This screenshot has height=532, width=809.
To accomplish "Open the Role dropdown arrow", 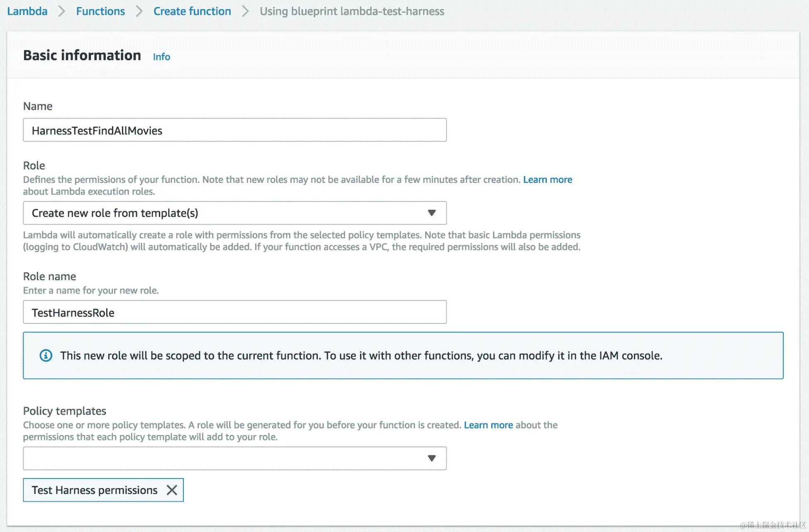I will (431, 213).
